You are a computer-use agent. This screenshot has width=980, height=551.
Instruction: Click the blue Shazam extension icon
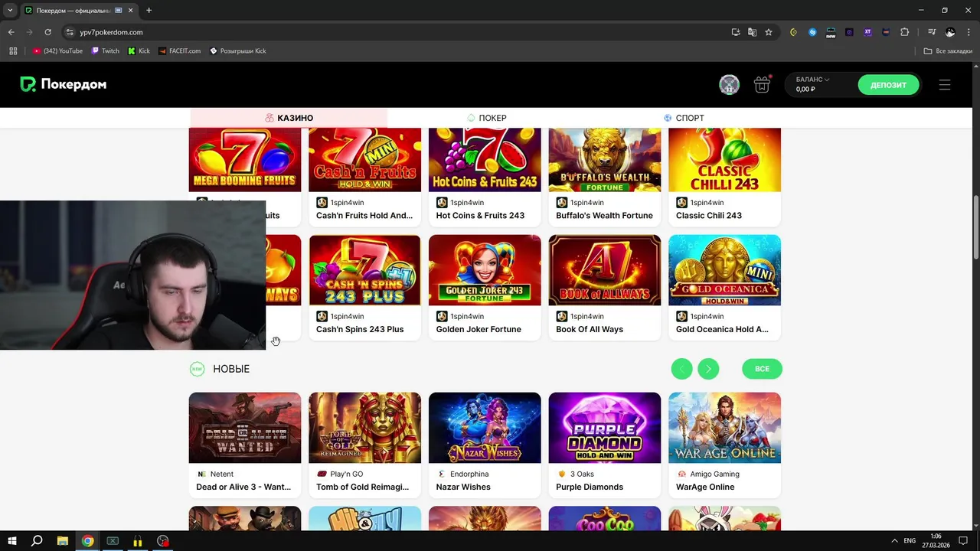point(812,32)
